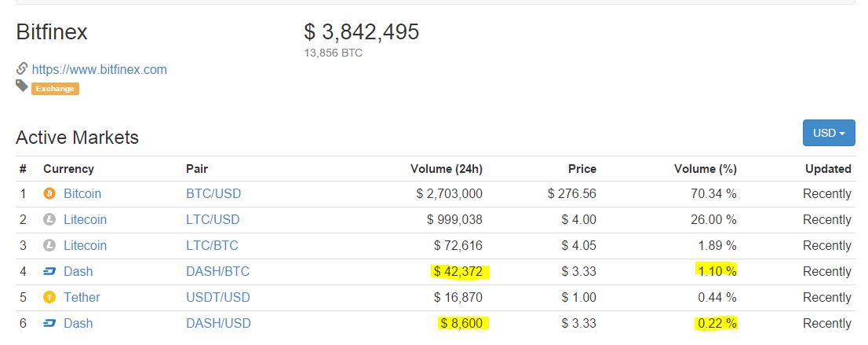Click the $ 16,870 volume cell
The height and width of the screenshot is (345, 868).
[x=458, y=298]
